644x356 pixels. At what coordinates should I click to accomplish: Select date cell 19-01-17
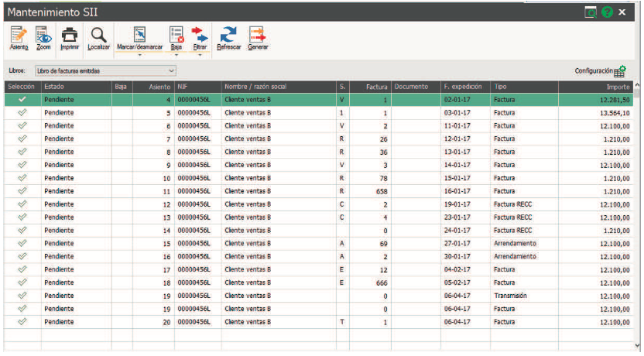pos(465,204)
